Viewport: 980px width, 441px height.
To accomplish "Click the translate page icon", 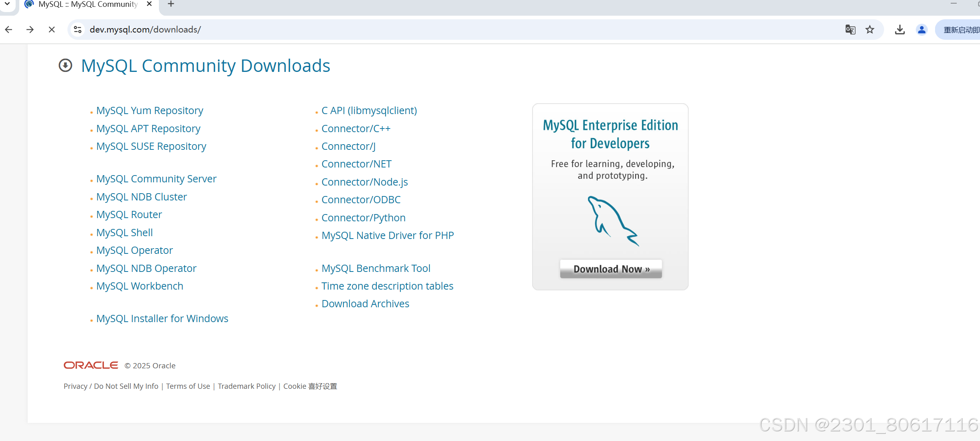I will click(850, 29).
